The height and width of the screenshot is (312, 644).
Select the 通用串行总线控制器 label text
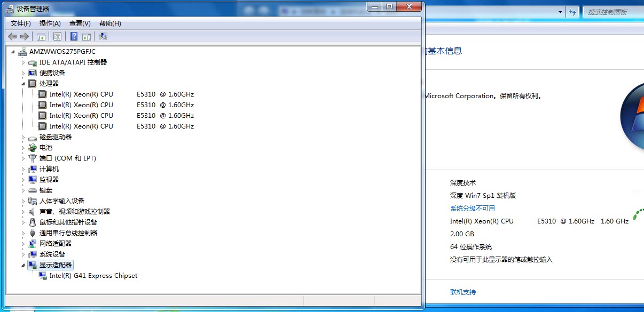[68, 233]
